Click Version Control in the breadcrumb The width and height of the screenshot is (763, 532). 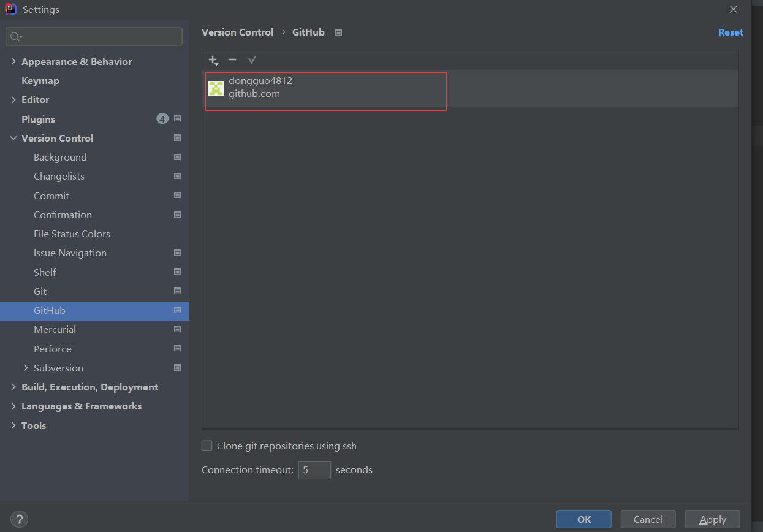pyautogui.click(x=237, y=32)
